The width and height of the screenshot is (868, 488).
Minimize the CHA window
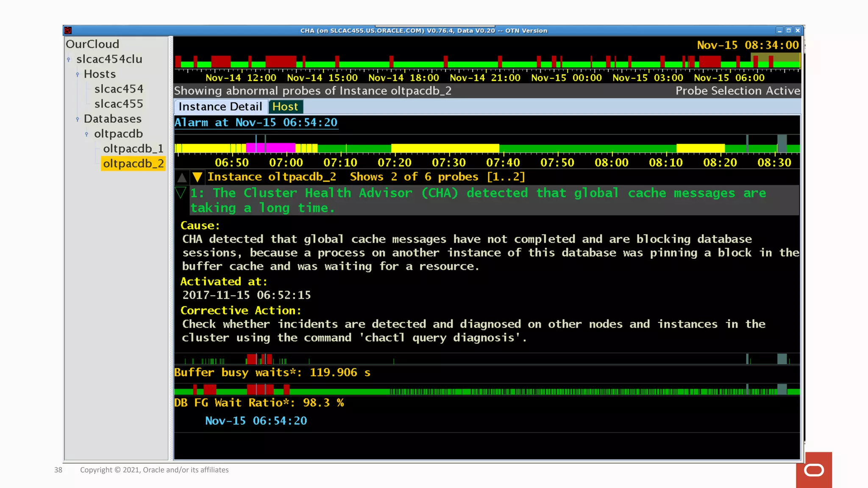pyautogui.click(x=779, y=30)
